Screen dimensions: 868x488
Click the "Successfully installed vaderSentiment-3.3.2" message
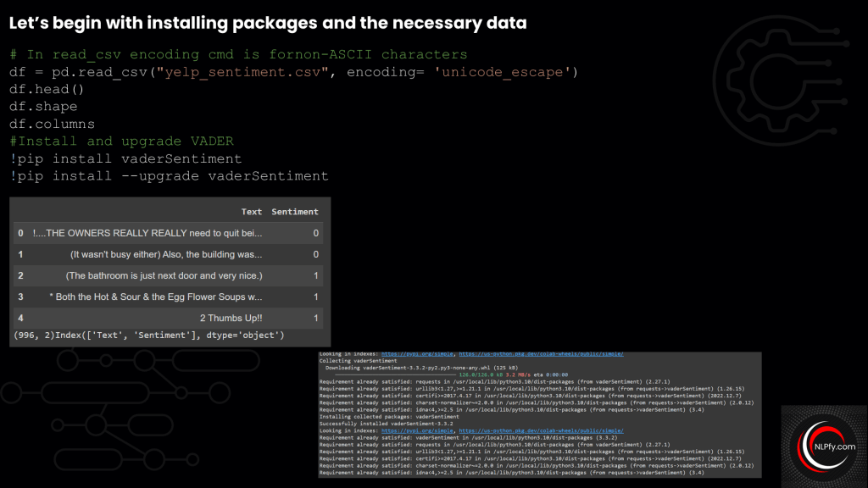tap(378, 424)
